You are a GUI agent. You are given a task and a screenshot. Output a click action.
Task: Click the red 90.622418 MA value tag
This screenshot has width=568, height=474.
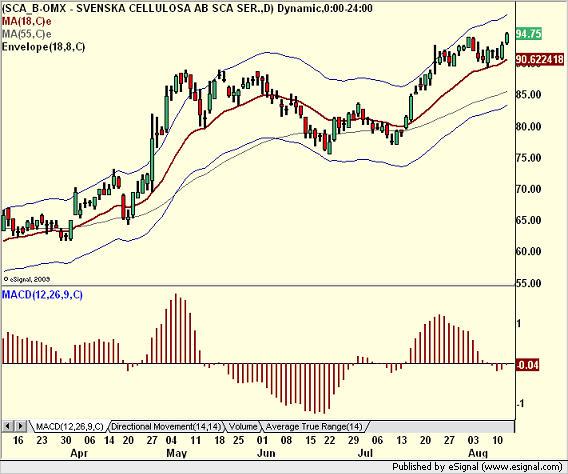[539, 59]
